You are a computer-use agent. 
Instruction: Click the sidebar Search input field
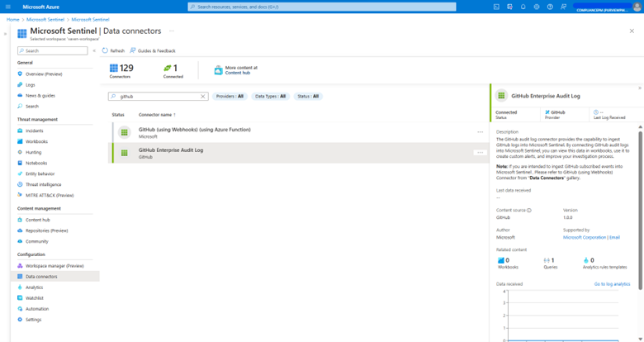(x=53, y=50)
